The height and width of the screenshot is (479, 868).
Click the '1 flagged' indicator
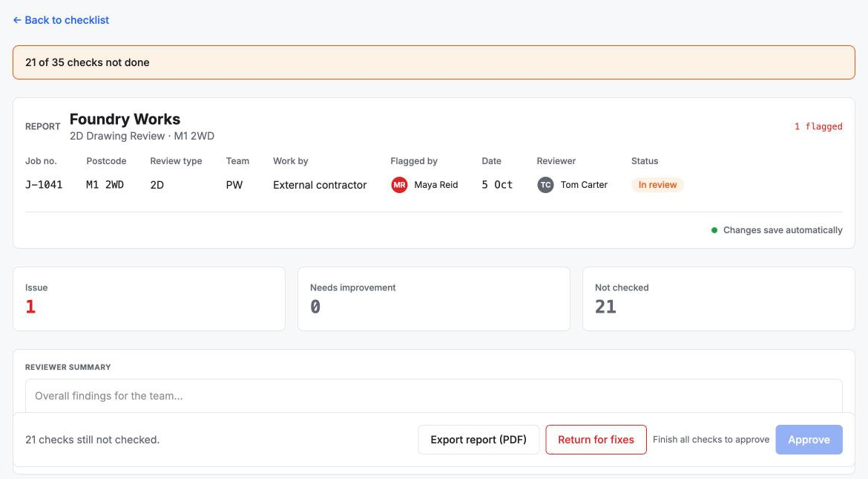pyautogui.click(x=818, y=126)
